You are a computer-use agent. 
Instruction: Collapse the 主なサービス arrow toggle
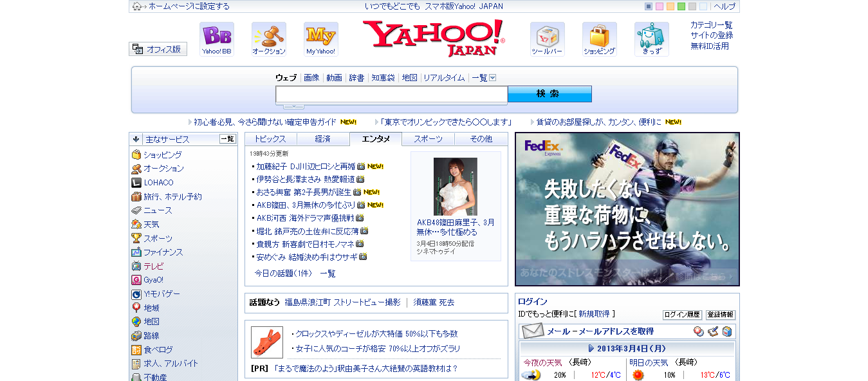pyautogui.click(x=136, y=139)
